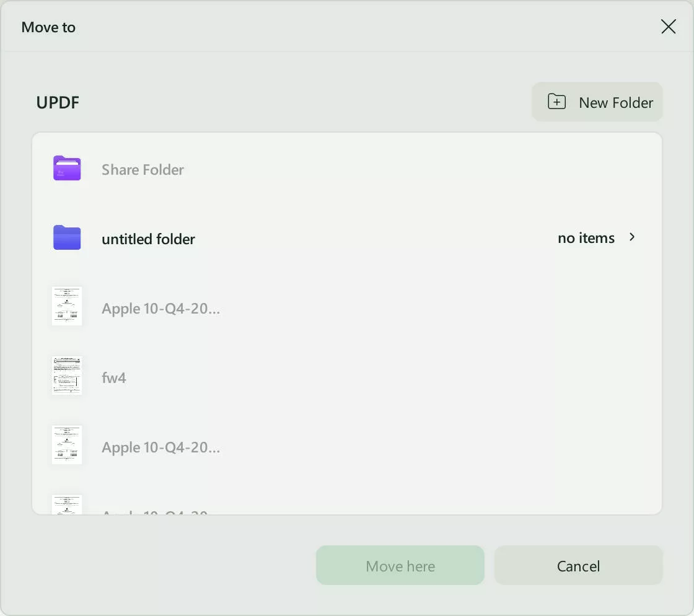The width and height of the screenshot is (694, 616).
Task: Click the partially visible document icon at bottom
Action: tap(66, 505)
